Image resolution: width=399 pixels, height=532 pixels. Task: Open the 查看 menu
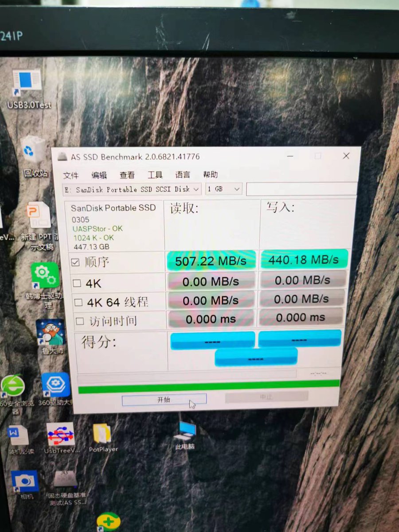pyautogui.click(x=127, y=175)
